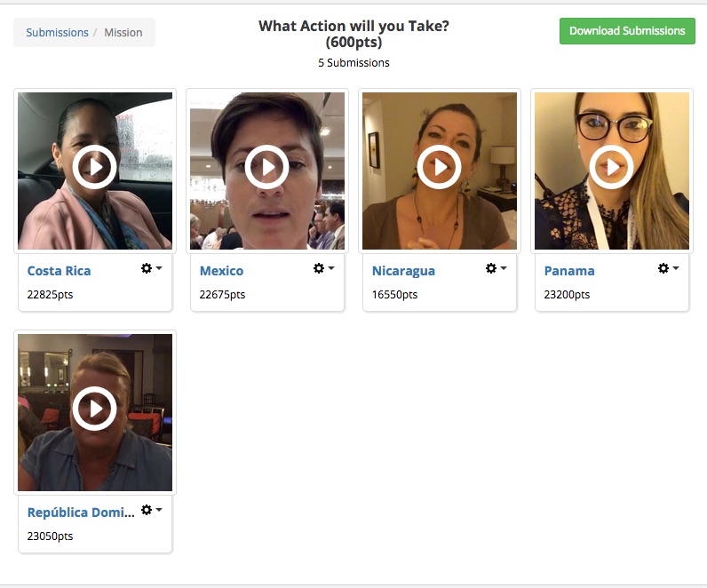Open the Costa Rica team link

(x=60, y=271)
